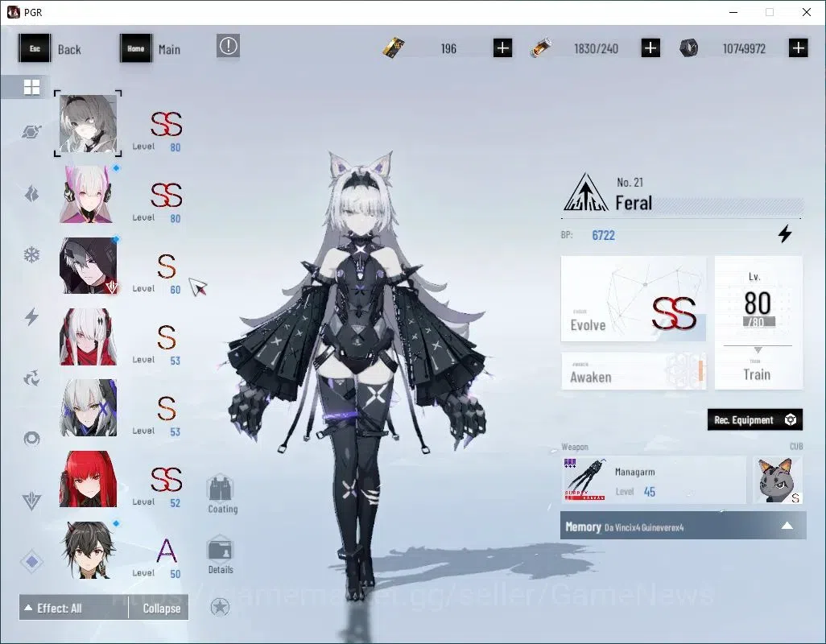
Task: Filter by lightning element icon
Action: point(31,316)
